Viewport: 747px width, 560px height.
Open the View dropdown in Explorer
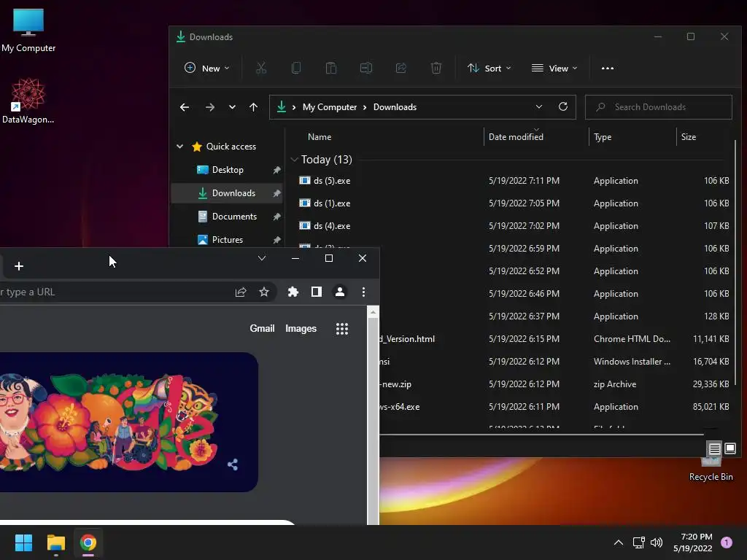554,68
